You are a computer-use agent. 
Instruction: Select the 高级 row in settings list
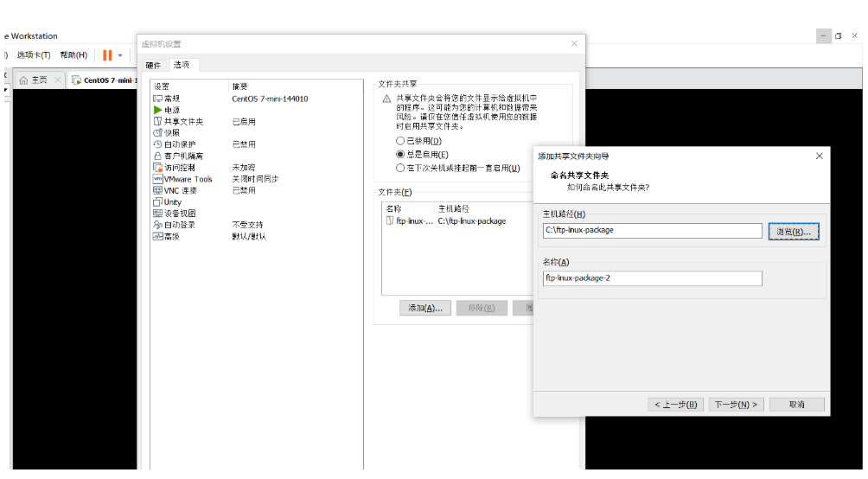[256, 236]
